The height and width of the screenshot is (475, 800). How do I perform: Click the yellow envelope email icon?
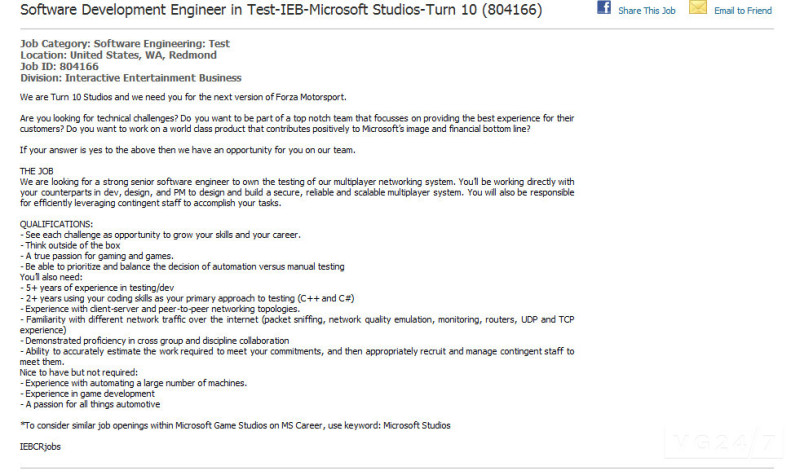[697, 8]
